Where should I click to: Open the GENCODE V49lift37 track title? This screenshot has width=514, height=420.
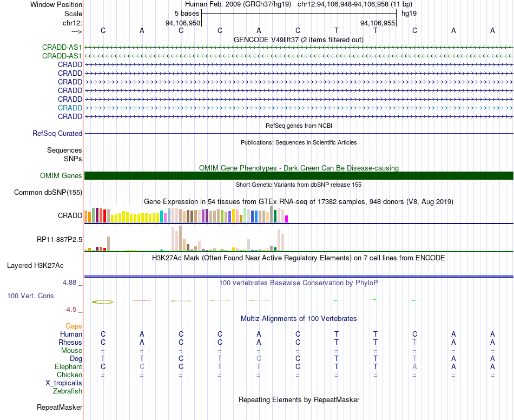[299, 40]
